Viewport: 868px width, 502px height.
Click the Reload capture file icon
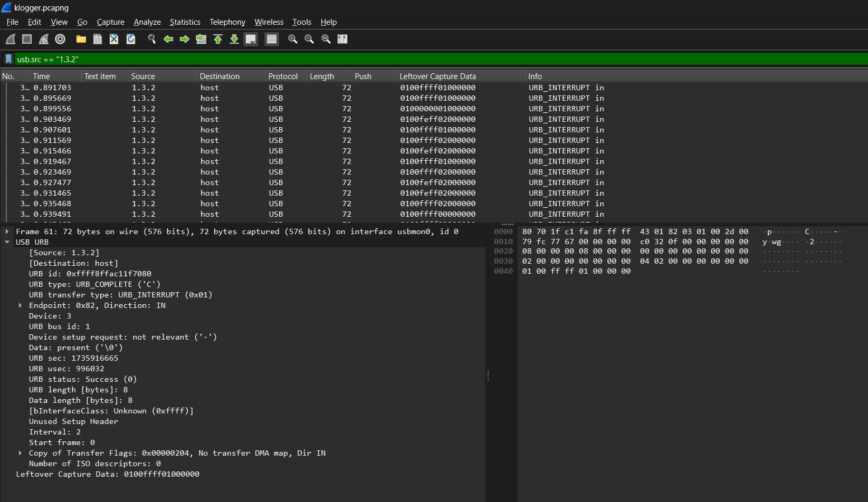[131, 39]
